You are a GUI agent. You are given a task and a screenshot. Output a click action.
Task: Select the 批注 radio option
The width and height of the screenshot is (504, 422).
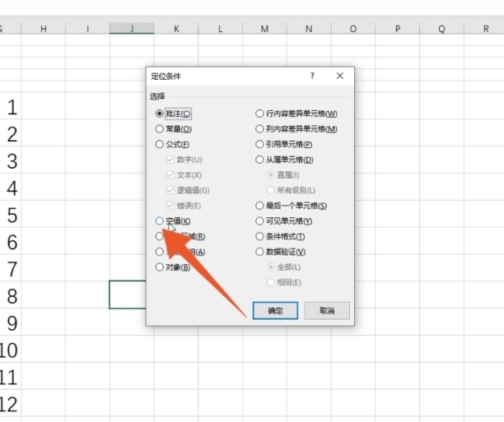pyautogui.click(x=160, y=114)
